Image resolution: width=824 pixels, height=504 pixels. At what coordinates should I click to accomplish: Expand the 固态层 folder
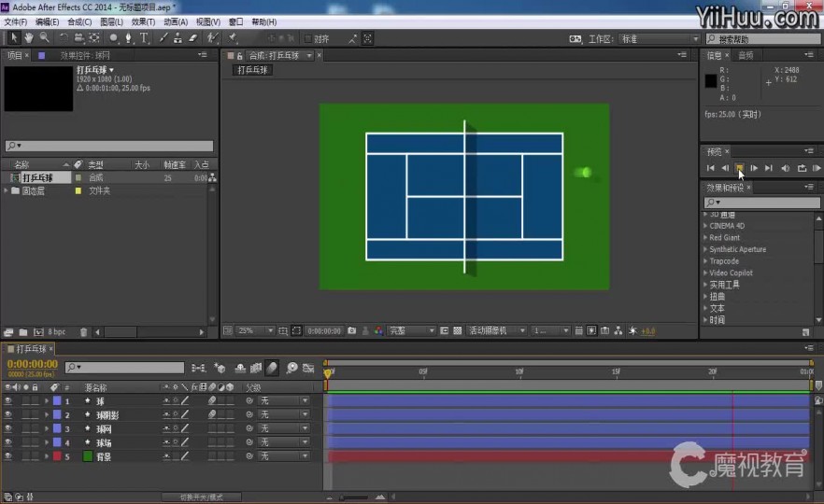point(6,190)
